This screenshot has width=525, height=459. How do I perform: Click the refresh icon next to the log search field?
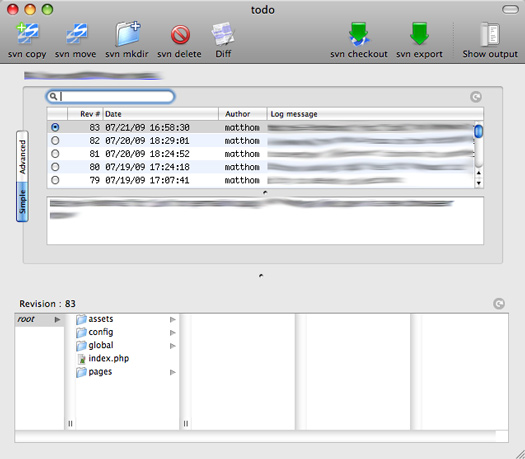tap(476, 97)
